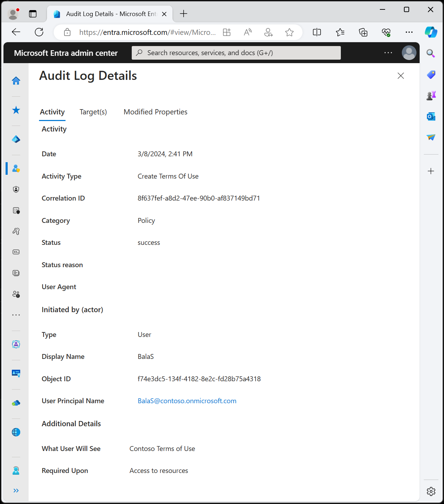Switch to the Target(s) tab

[x=93, y=112]
